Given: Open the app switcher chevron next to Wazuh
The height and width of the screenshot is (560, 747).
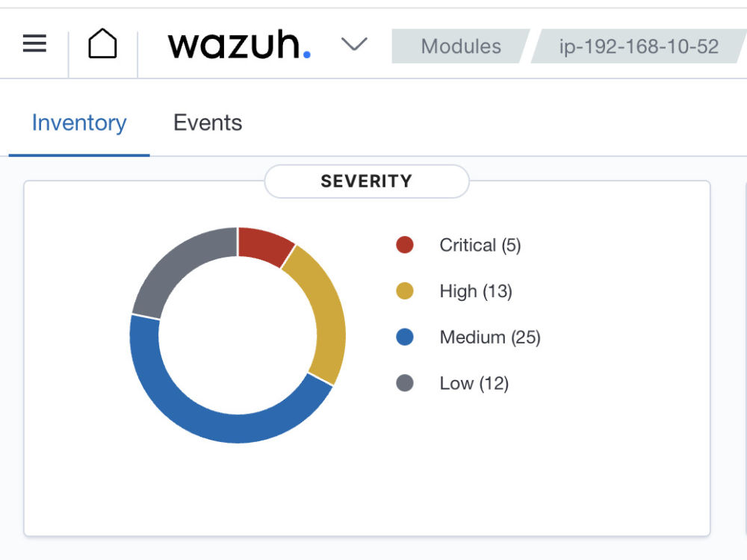Looking at the screenshot, I should click(x=355, y=45).
